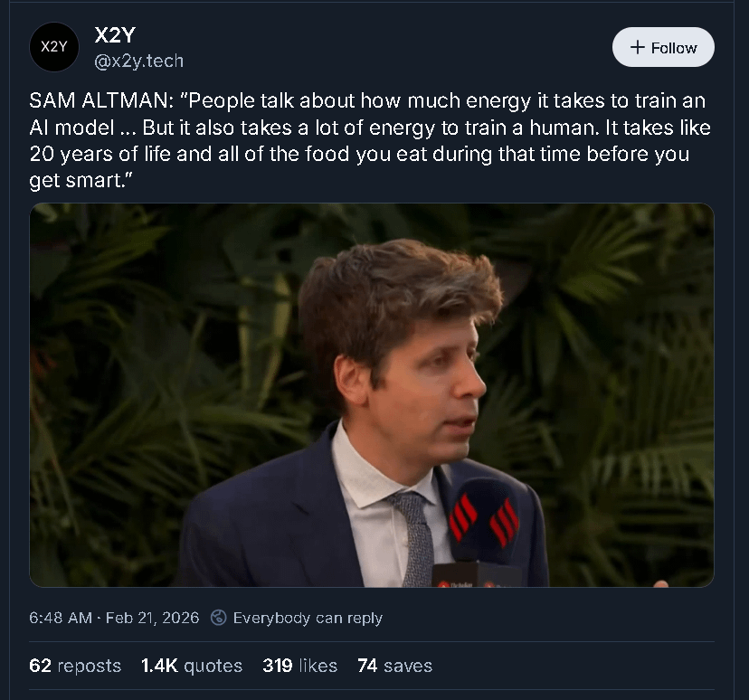View the 74 saves count
The width and height of the screenshot is (749, 700).
(x=394, y=666)
